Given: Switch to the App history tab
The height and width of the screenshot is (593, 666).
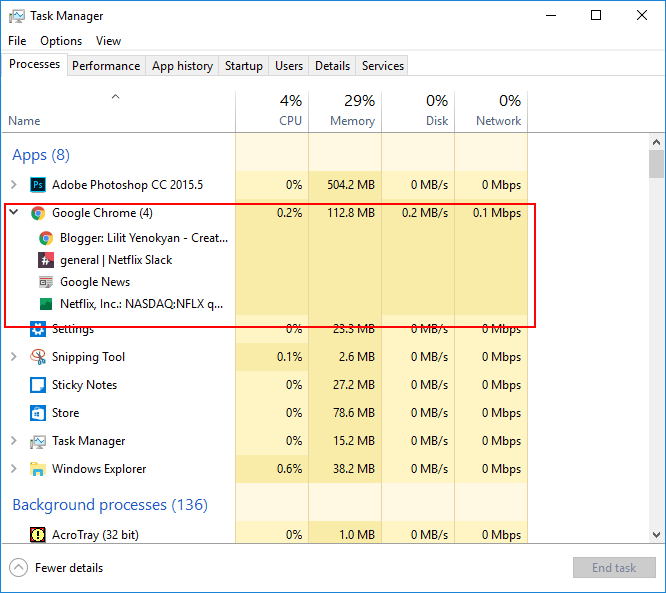Looking at the screenshot, I should point(182,66).
